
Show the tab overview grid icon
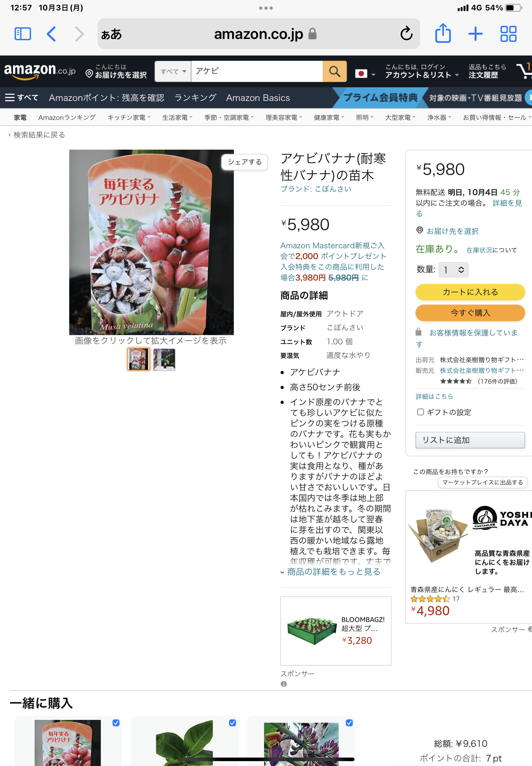coord(508,34)
